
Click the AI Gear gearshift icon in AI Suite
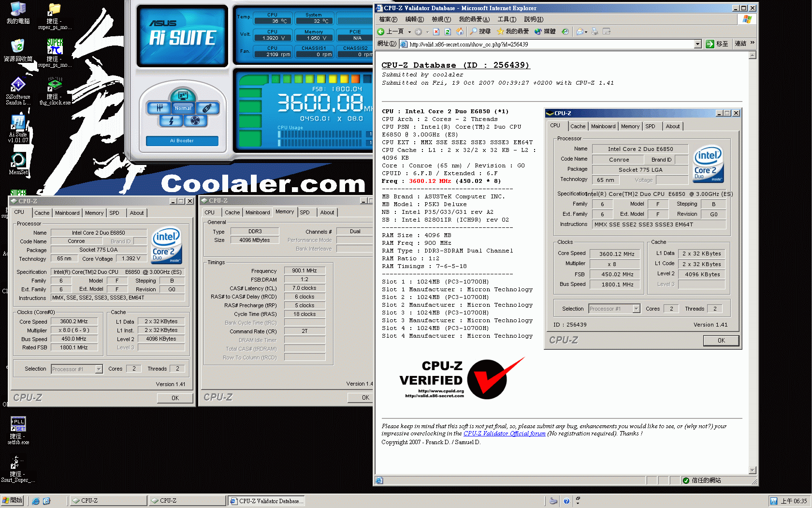click(159, 108)
